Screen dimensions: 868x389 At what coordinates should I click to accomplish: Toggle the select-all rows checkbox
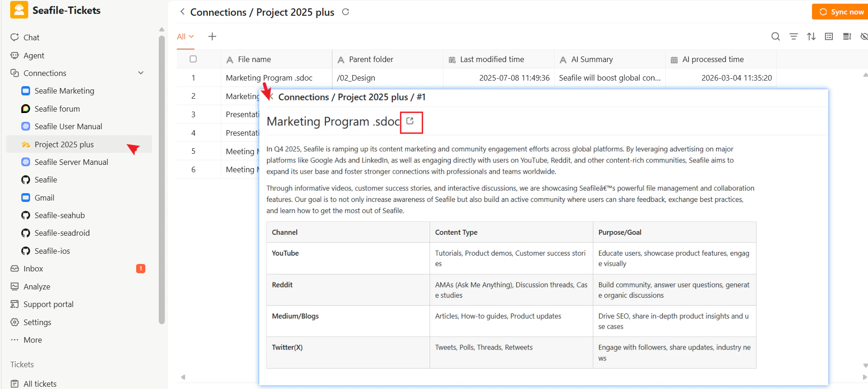193,59
